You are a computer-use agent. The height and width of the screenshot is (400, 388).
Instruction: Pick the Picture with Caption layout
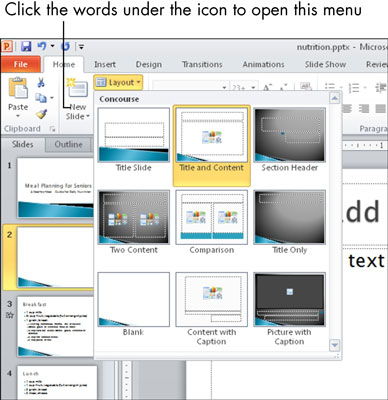coord(289,309)
